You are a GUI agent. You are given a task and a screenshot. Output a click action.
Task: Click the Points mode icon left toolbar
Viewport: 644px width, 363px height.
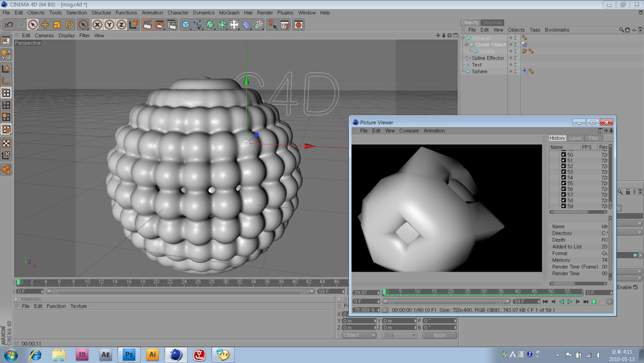pyautogui.click(x=6, y=93)
